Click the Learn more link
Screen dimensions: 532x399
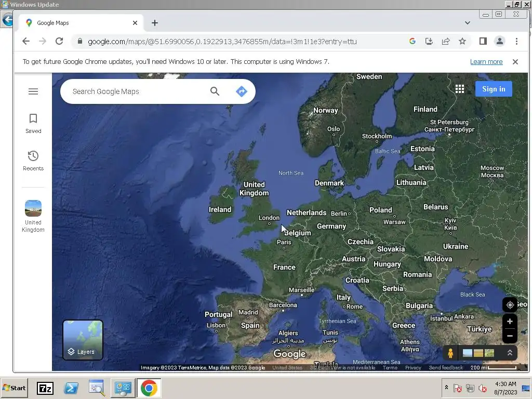point(486,62)
